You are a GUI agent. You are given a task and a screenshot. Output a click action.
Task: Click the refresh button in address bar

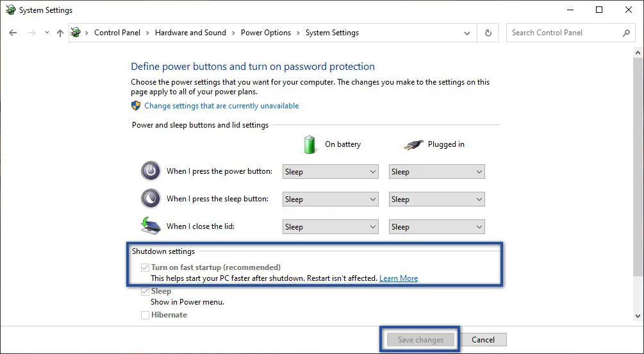(488, 33)
